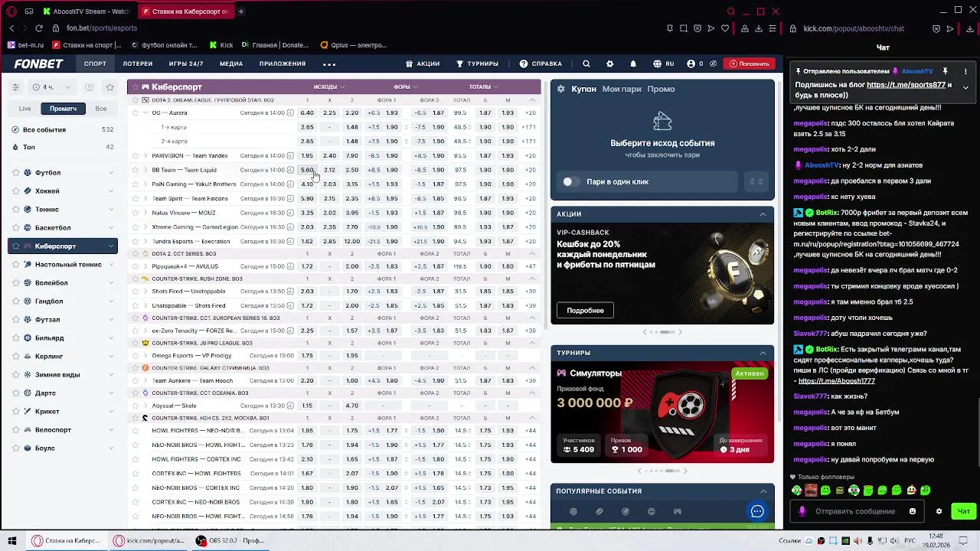Hide balance with crossed-eye icon
The image size is (980, 551).
pyautogui.click(x=713, y=64)
